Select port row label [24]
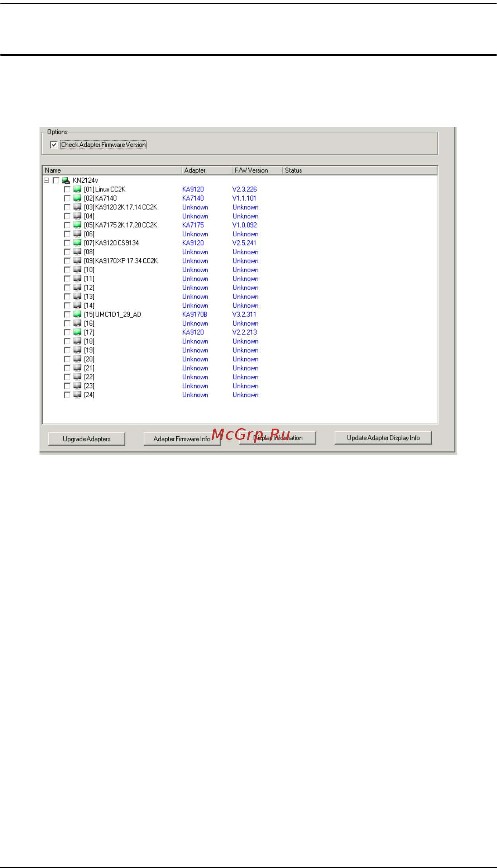The image size is (497, 868). pos(89,395)
